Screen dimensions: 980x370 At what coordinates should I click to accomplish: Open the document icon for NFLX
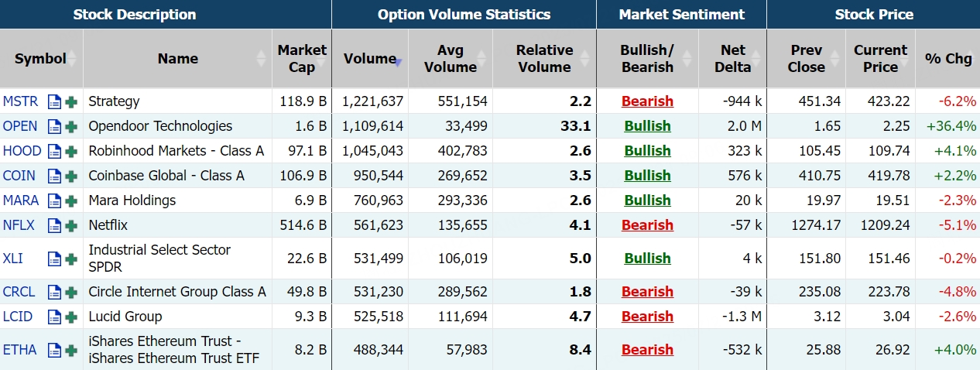tap(54, 226)
